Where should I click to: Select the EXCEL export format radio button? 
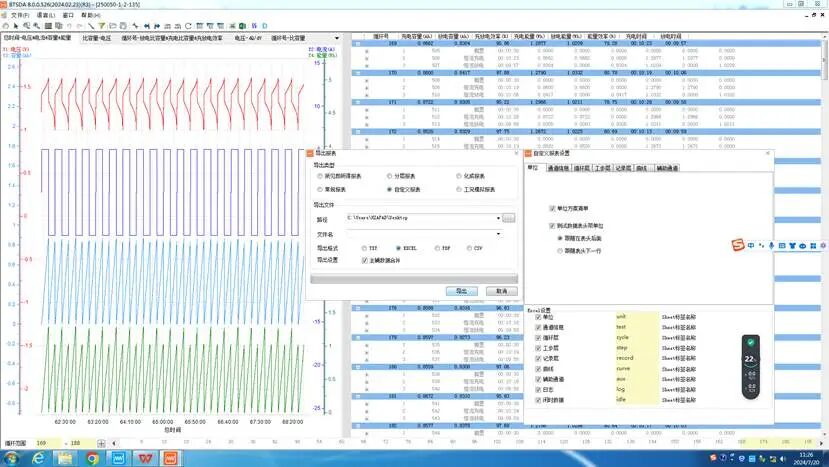tap(398, 248)
